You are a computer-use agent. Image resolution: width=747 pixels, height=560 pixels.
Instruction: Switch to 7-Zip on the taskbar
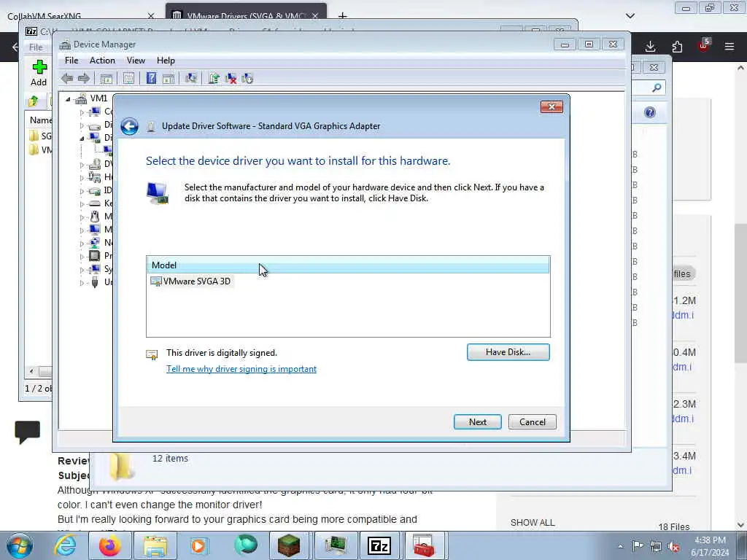[x=379, y=545]
